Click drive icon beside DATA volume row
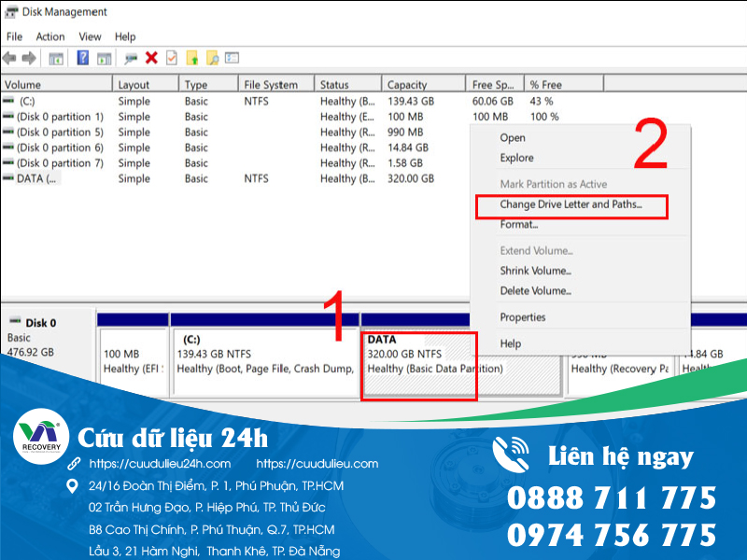 [8, 178]
